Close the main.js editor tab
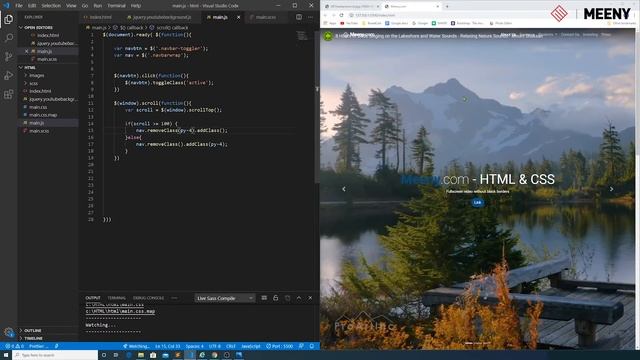This screenshot has height=360, width=640. (238, 17)
